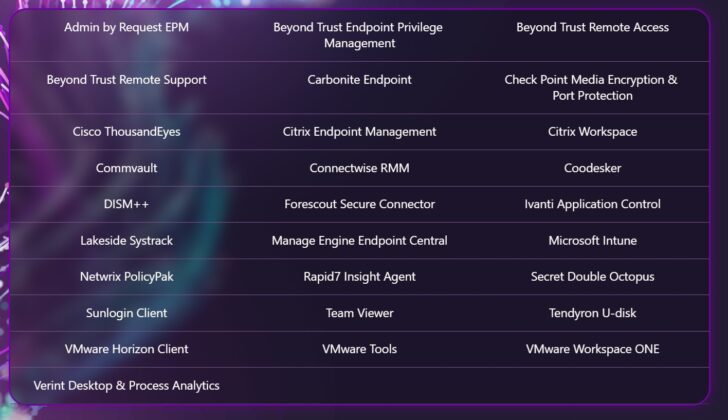Select the DISM++ entry

coord(126,204)
